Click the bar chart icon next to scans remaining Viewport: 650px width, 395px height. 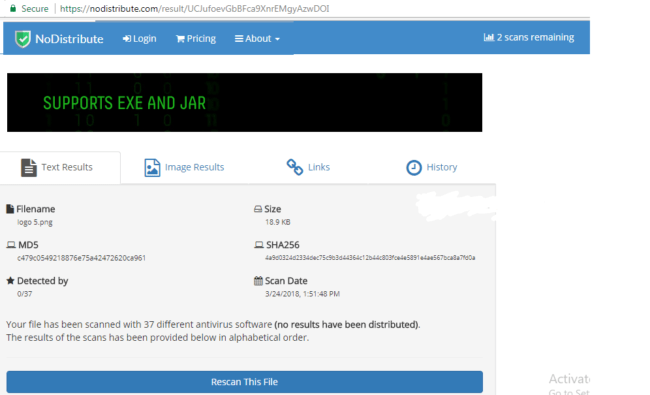click(x=489, y=37)
